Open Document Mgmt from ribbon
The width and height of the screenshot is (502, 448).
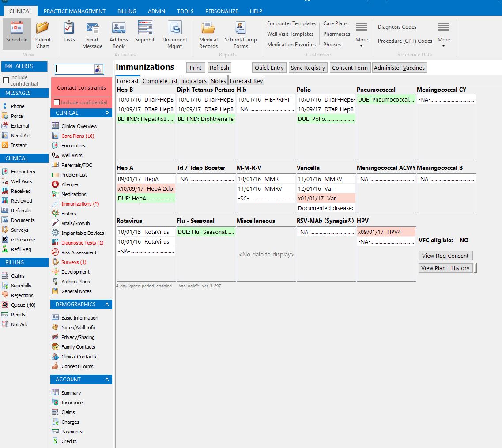pyautogui.click(x=175, y=28)
